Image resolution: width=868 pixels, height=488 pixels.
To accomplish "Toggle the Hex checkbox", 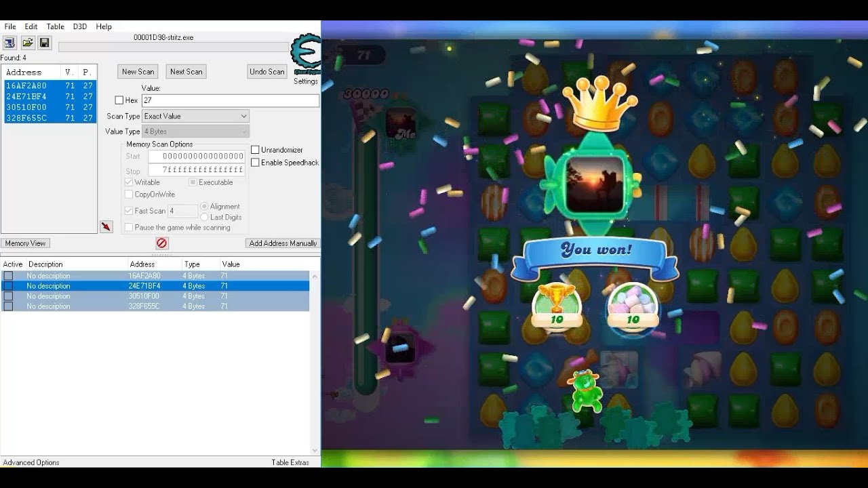I will coord(119,100).
